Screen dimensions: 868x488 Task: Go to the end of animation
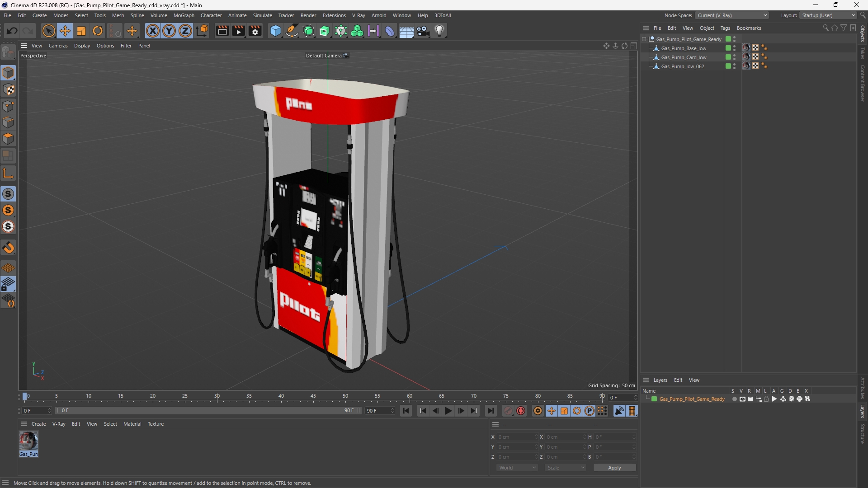coord(491,411)
